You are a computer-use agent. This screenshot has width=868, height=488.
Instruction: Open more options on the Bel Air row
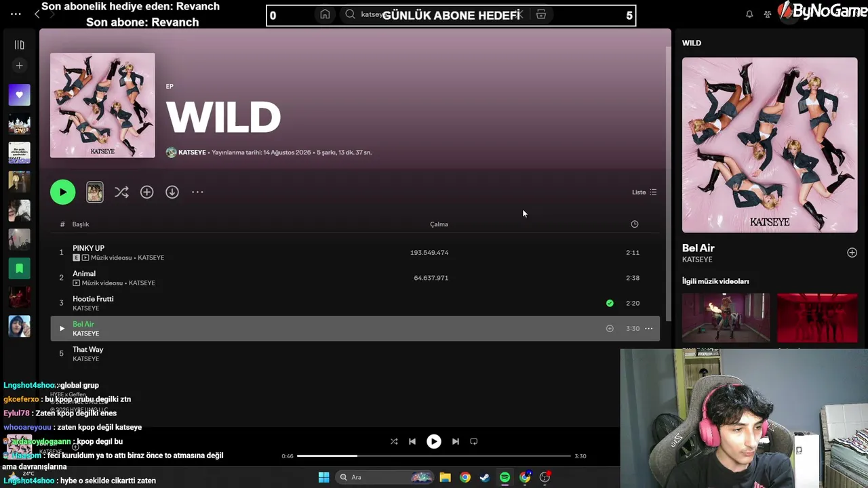[648, 329]
